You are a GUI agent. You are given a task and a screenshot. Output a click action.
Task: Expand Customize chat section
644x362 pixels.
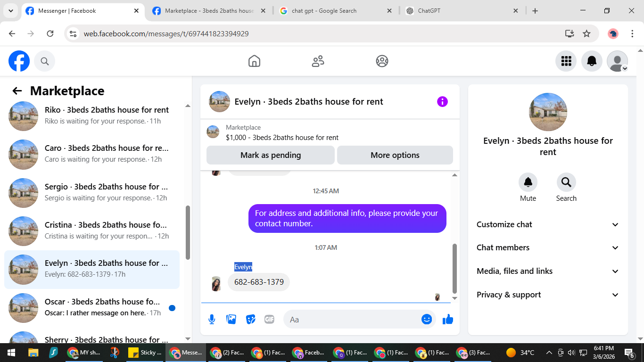(x=548, y=224)
